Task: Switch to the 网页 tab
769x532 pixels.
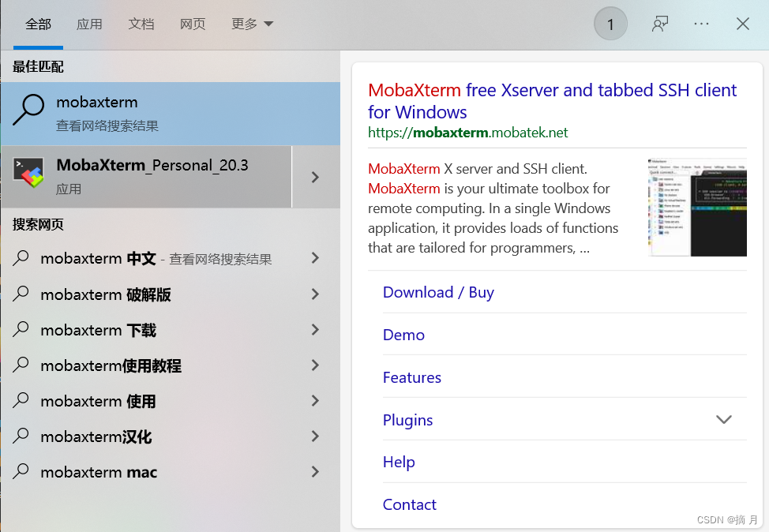Action: [x=193, y=24]
